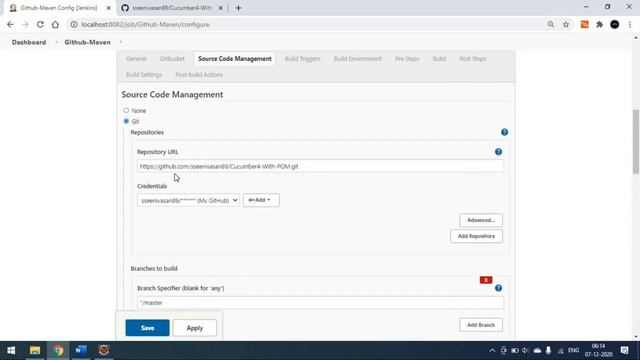Go to the Github-Maven breadcrumb link
Screen dimensions: 640x360
87,42
